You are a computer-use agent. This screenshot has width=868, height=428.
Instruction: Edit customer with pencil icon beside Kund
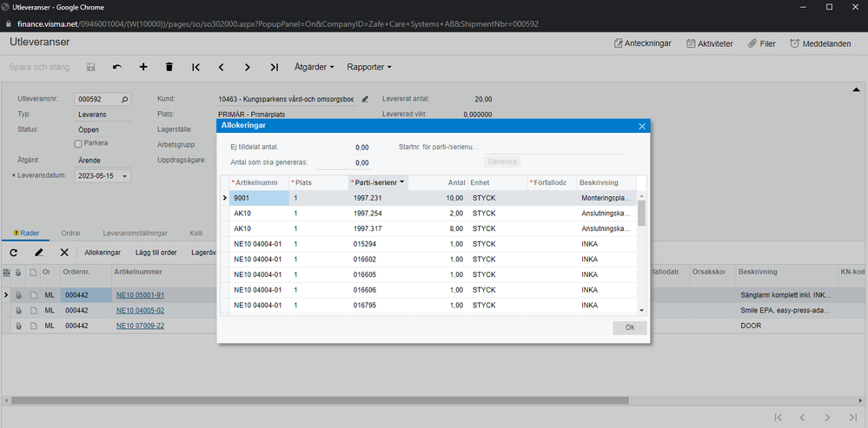coord(365,100)
